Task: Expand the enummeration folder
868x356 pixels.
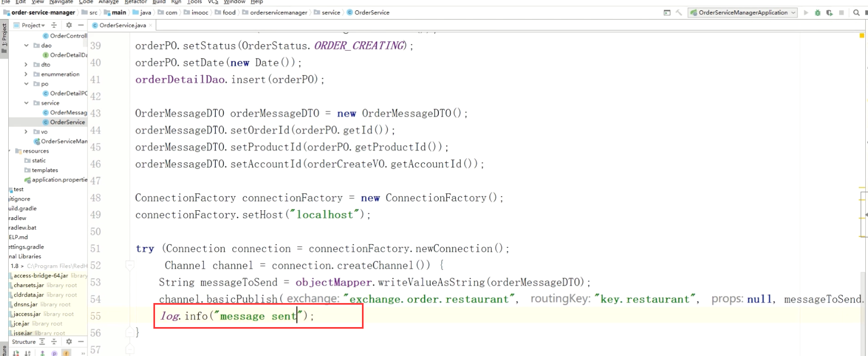Action: [x=26, y=74]
